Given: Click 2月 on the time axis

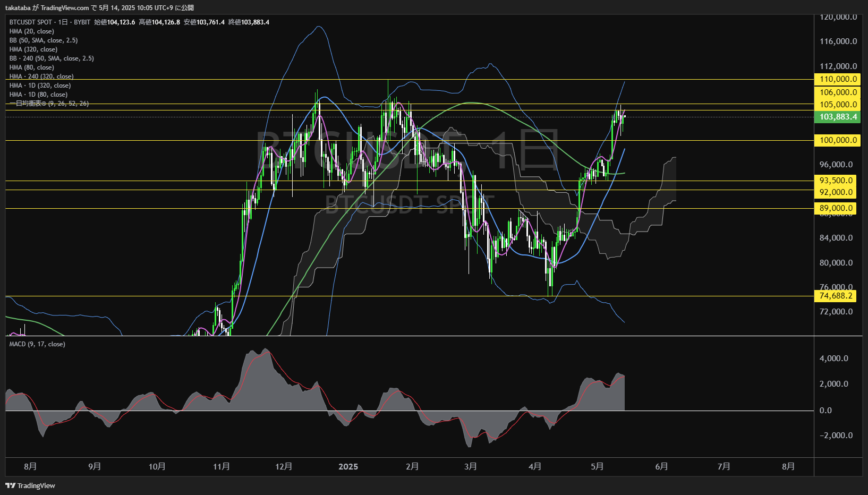Looking at the screenshot, I should [412, 466].
